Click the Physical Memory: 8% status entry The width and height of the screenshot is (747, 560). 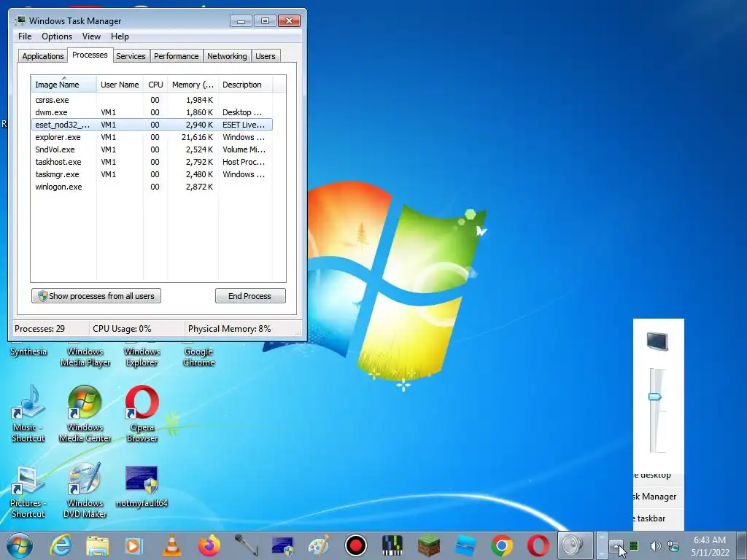(229, 329)
